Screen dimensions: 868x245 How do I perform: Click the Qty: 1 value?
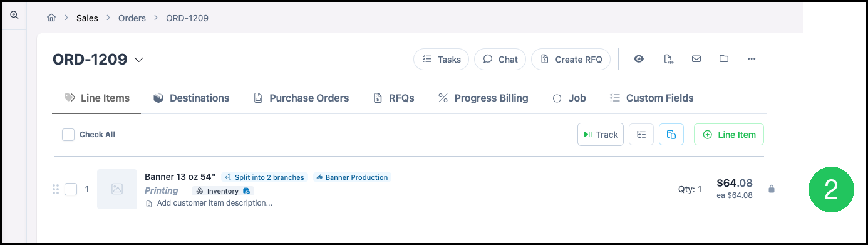690,189
